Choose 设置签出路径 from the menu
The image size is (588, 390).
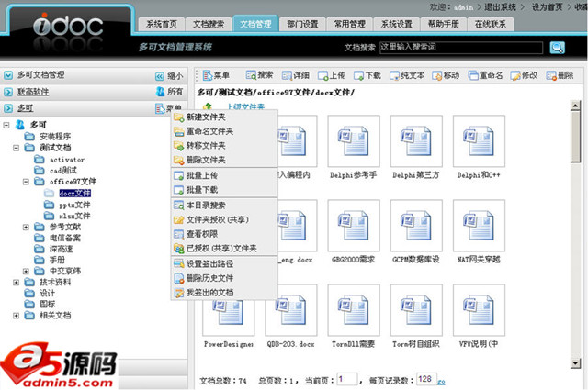pyautogui.click(x=224, y=263)
